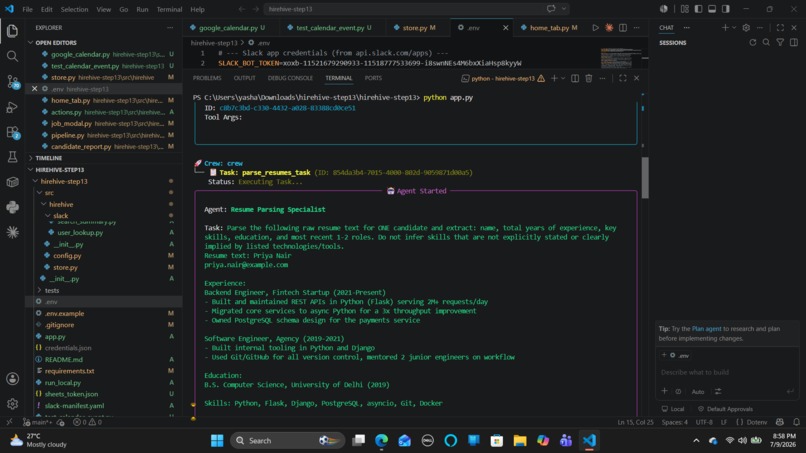806x453 pixels.
Task: Filter the chat sessions
Action: point(780,43)
